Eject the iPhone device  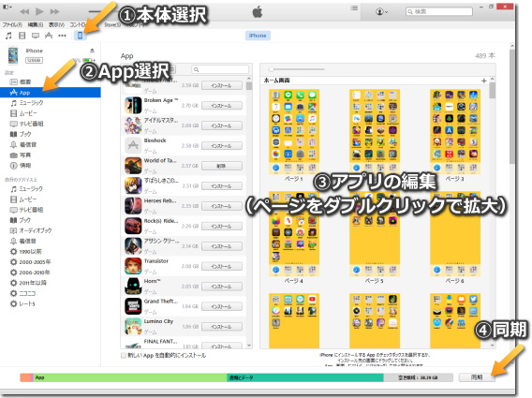92,51
